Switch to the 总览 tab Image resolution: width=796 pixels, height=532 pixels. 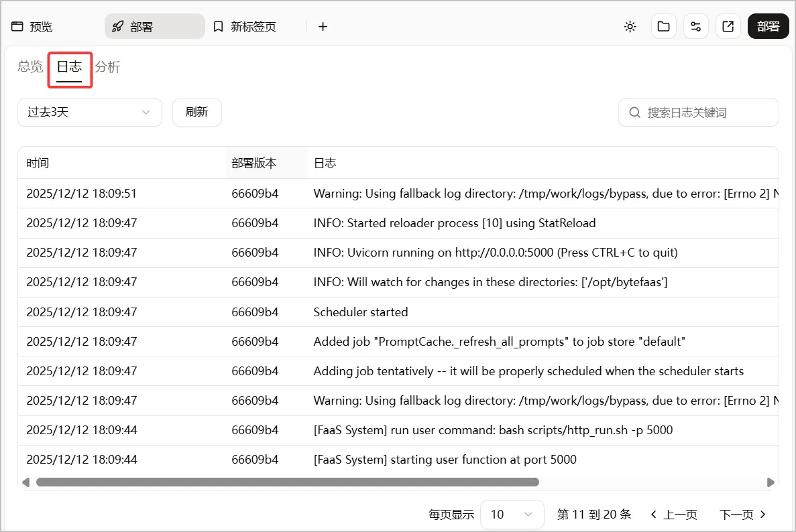[30, 66]
